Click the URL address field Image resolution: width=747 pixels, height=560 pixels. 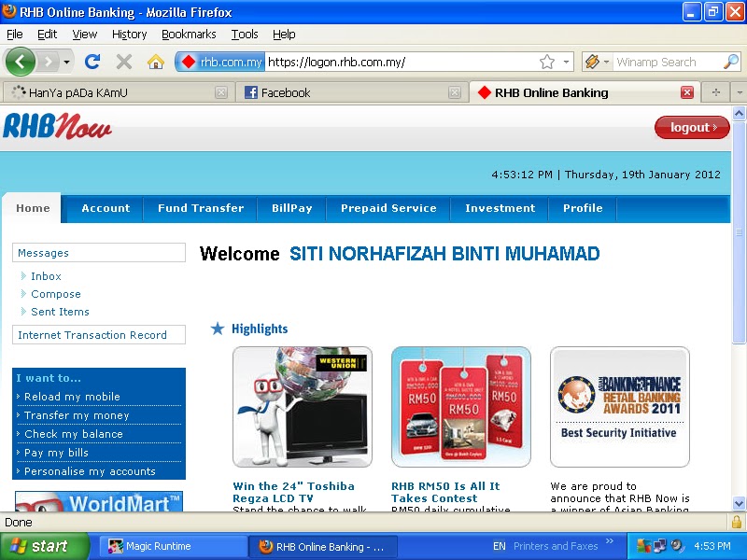[x=401, y=62]
